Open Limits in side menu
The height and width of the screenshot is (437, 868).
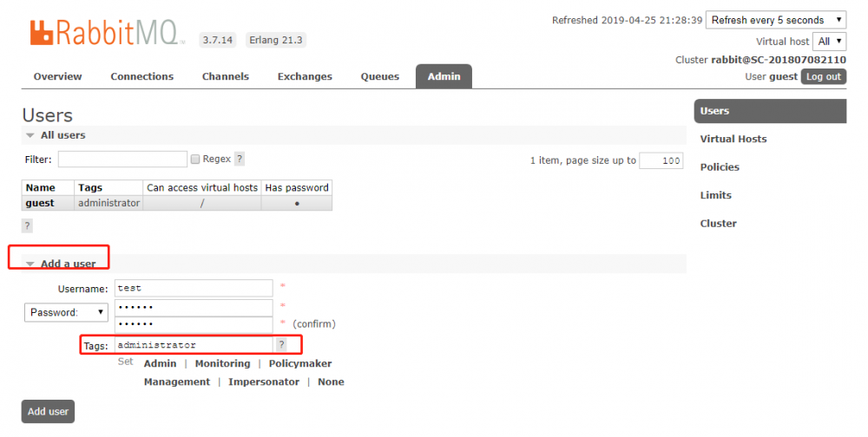coord(715,195)
